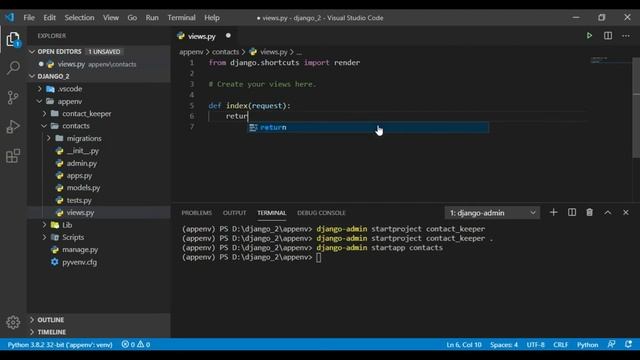Create a new terminal with plus icon
The height and width of the screenshot is (360, 640).
pos(553,212)
